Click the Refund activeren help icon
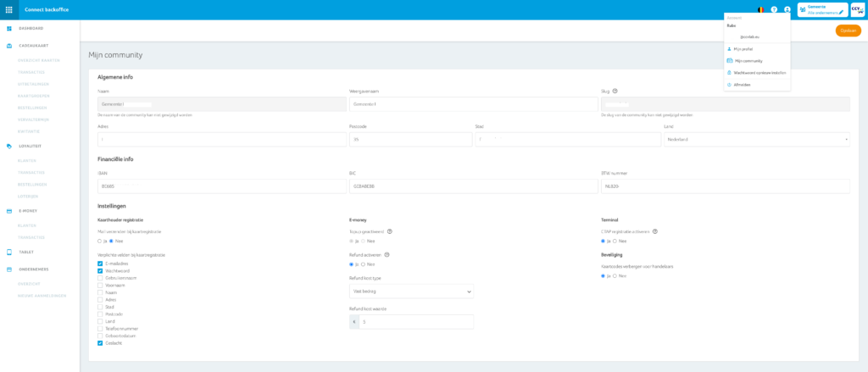The image size is (868, 372). (387, 255)
